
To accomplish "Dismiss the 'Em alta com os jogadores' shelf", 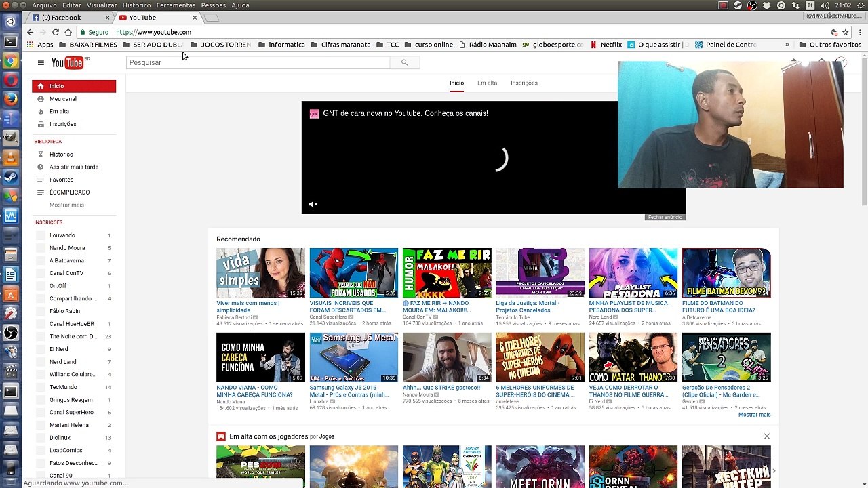I will pos(767,436).
